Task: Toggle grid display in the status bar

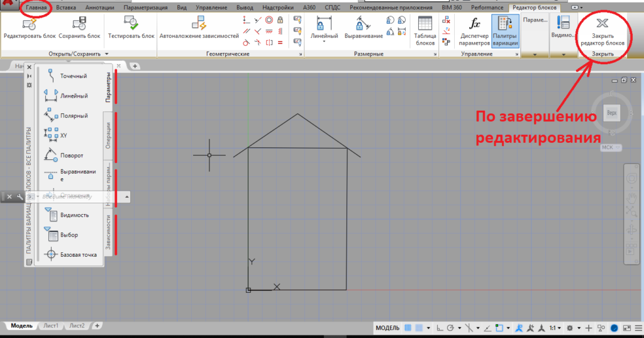Action: pyautogui.click(x=408, y=328)
